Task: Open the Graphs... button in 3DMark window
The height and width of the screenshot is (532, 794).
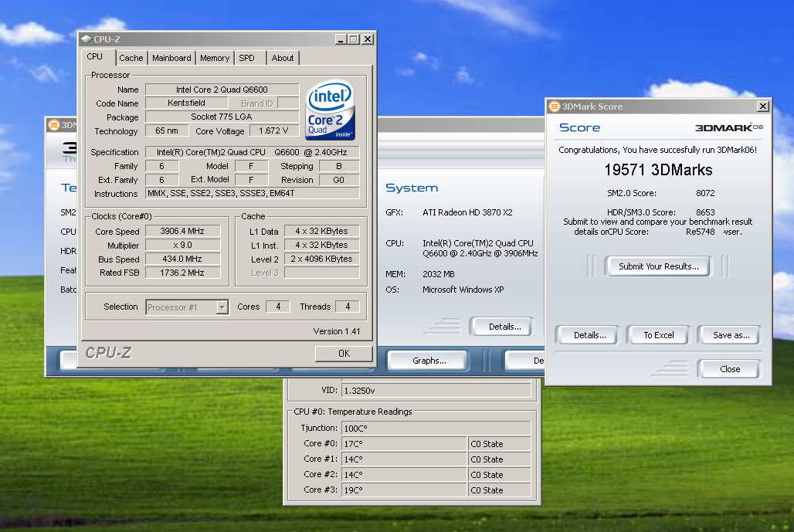Action: click(x=429, y=361)
